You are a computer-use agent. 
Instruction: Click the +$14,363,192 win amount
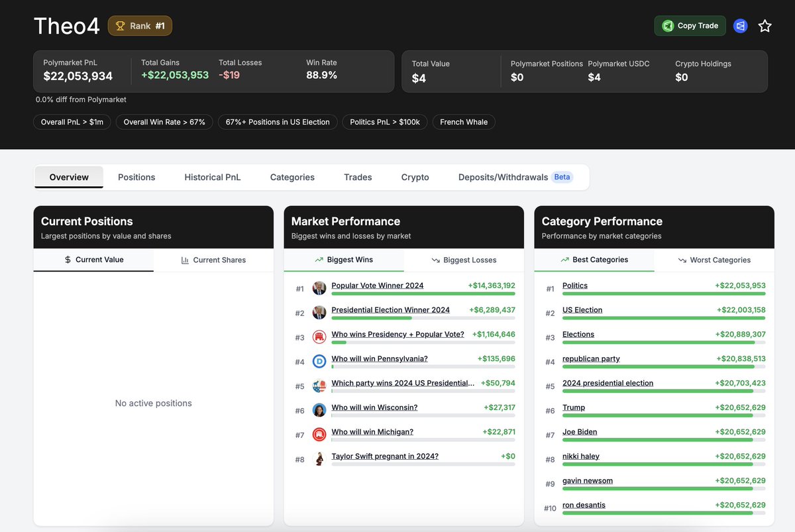pos(492,286)
